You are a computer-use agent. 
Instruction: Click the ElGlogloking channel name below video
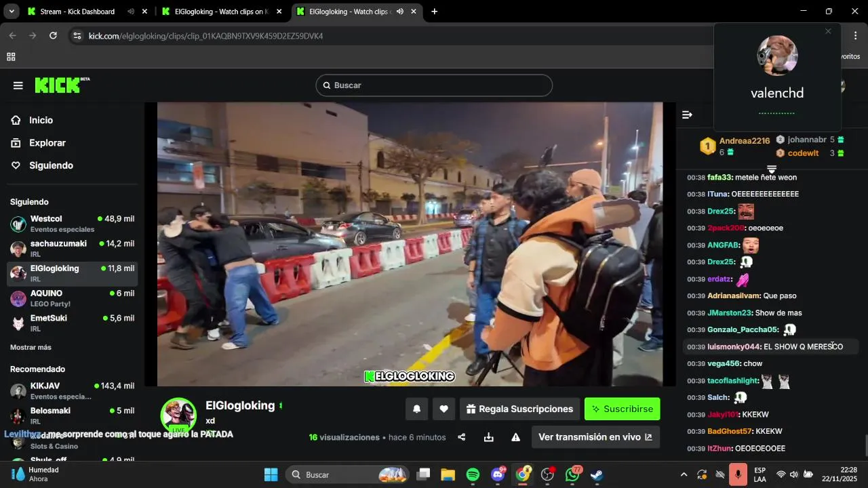[240, 405]
